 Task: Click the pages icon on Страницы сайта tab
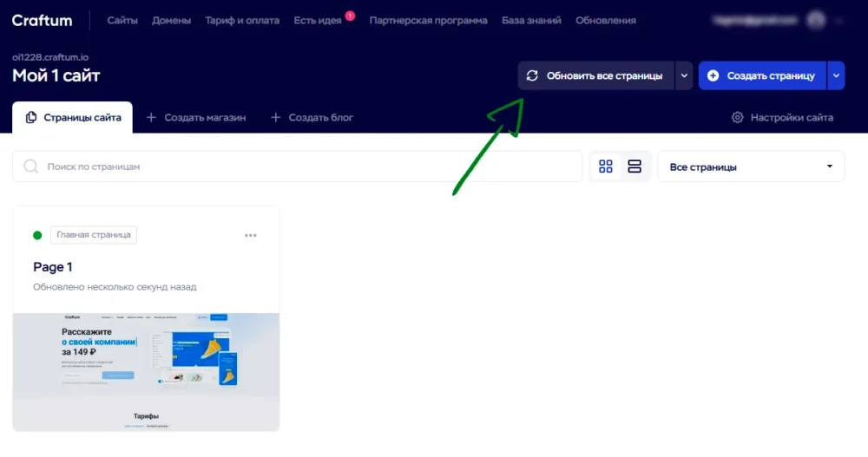tap(31, 117)
